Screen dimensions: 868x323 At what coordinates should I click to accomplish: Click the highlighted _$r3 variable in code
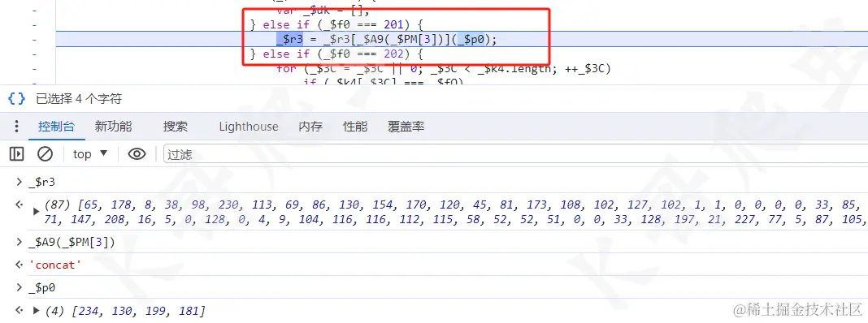[290, 39]
